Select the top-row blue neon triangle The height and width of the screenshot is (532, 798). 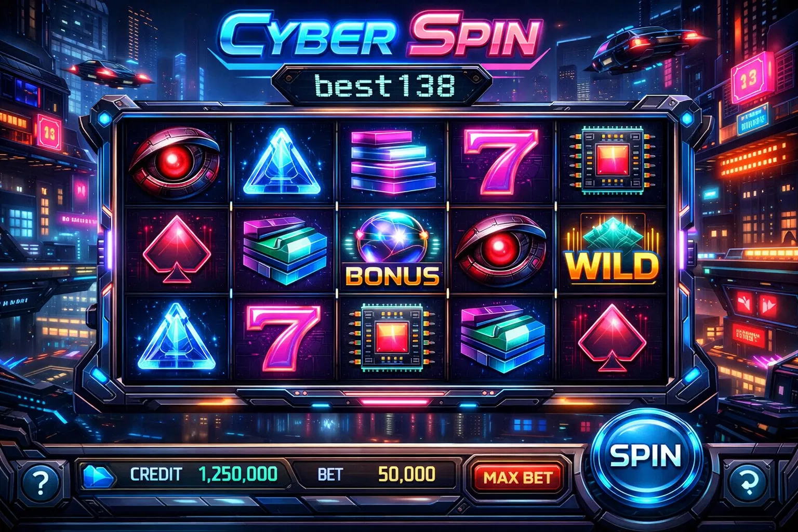[282, 163]
